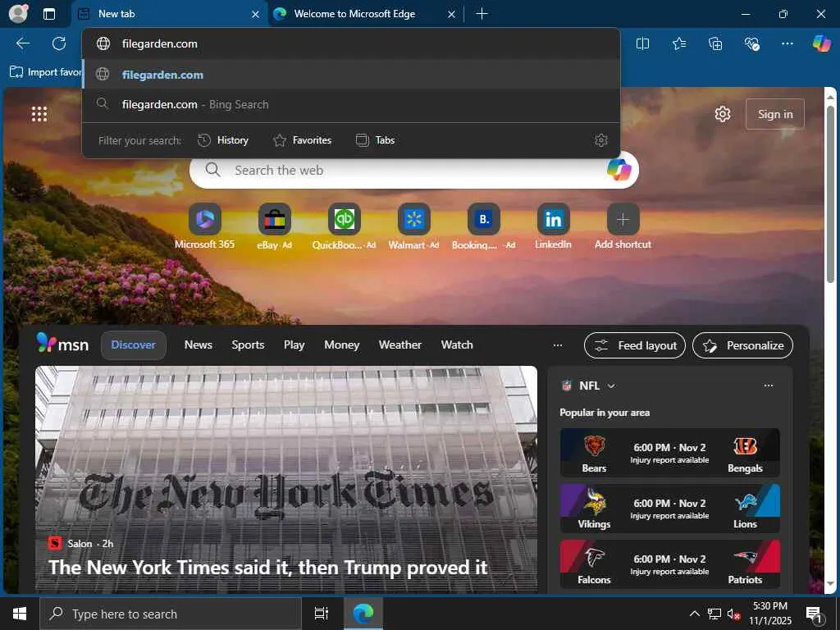The width and height of the screenshot is (840, 630).
Task: Click the page vertical scrollbar thumb
Action: [x=831, y=193]
